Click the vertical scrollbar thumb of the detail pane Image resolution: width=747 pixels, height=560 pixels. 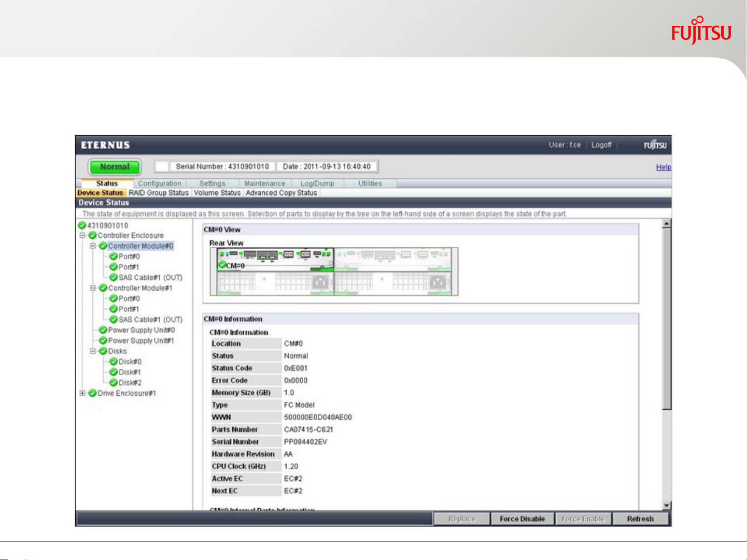point(667,319)
